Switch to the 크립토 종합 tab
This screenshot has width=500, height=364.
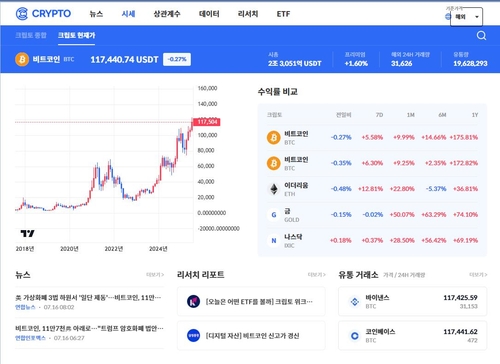31,35
